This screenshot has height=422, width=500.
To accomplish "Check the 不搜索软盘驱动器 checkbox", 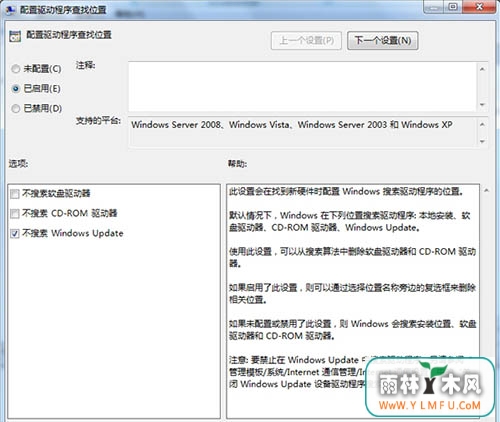I will point(15,194).
